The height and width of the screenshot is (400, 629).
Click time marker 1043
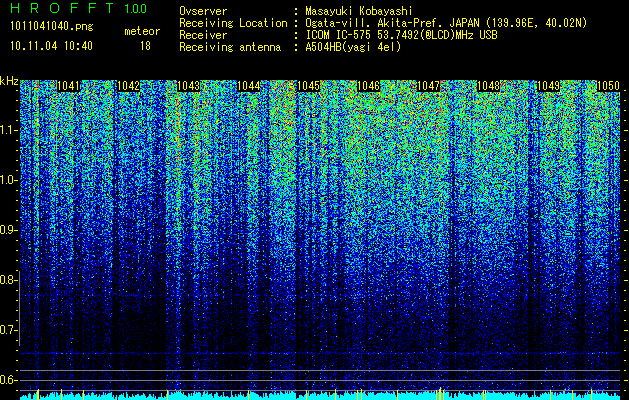pyautogui.click(x=189, y=86)
